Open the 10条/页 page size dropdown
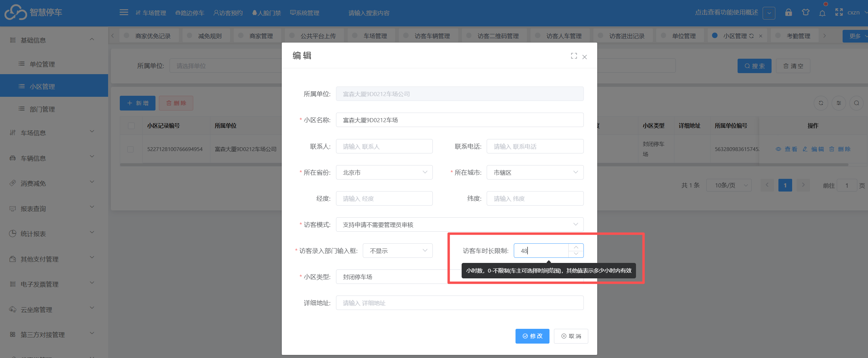The image size is (868, 358). (x=729, y=185)
